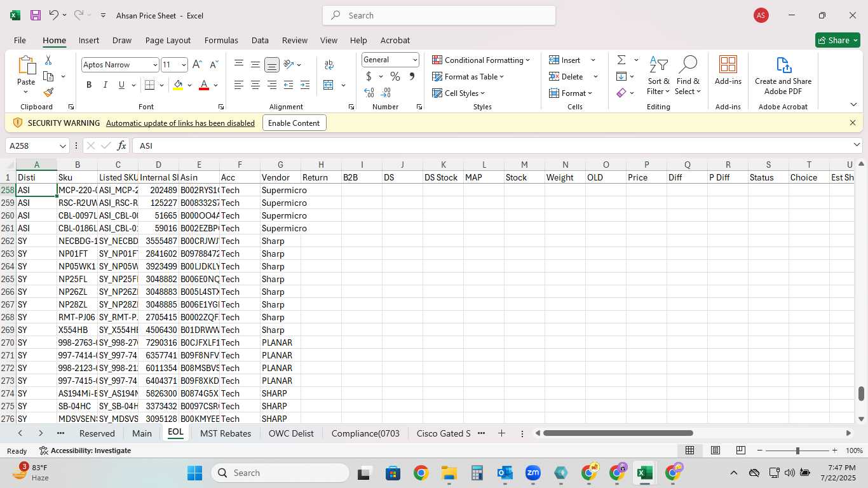Click the Share button
This screenshot has width=868, height=488.
pyautogui.click(x=837, y=40)
